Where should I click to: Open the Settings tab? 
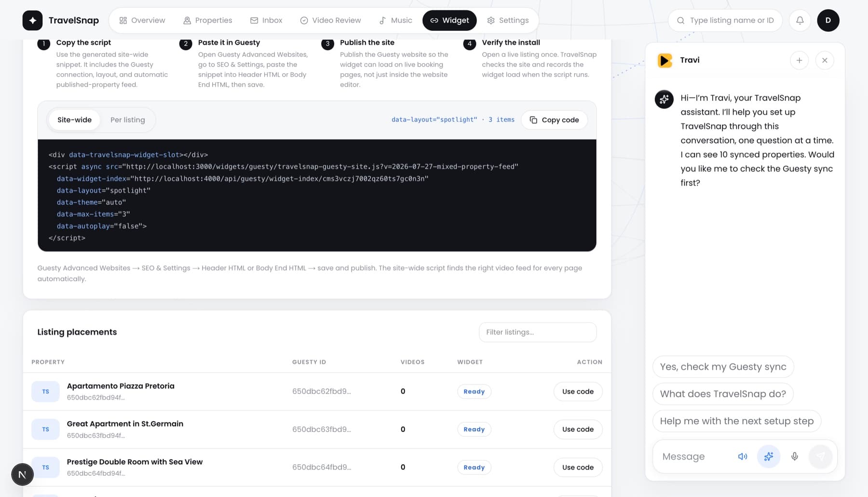(508, 20)
